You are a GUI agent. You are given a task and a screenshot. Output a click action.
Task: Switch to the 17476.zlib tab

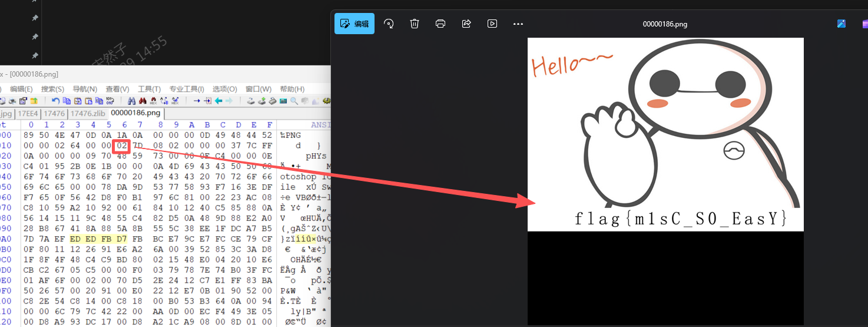tap(88, 114)
